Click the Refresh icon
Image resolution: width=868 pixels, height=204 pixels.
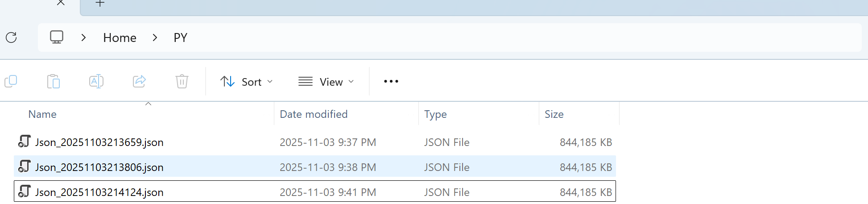11,37
